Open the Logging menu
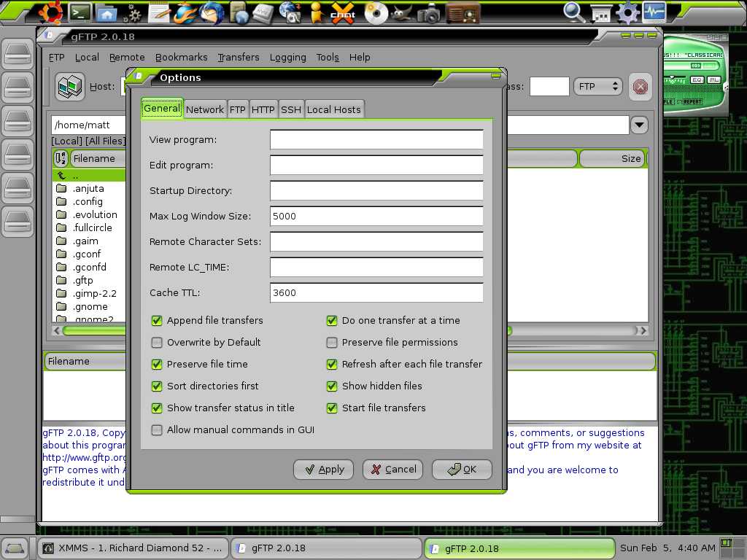Viewport: 747px width, 560px height. pyautogui.click(x=287, y=57)
